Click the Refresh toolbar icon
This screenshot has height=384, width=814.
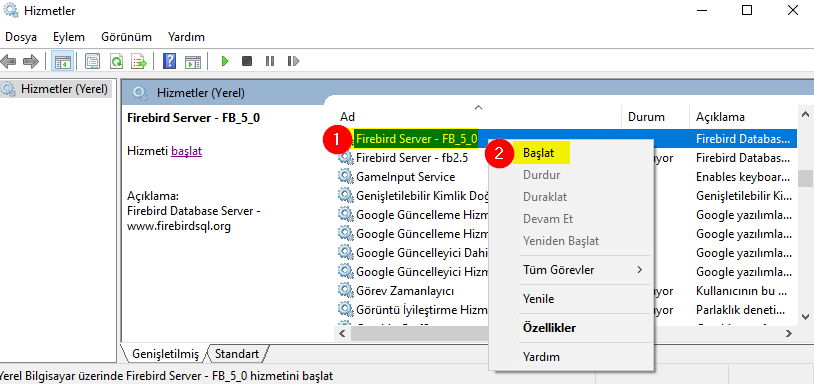pos(116,61)
